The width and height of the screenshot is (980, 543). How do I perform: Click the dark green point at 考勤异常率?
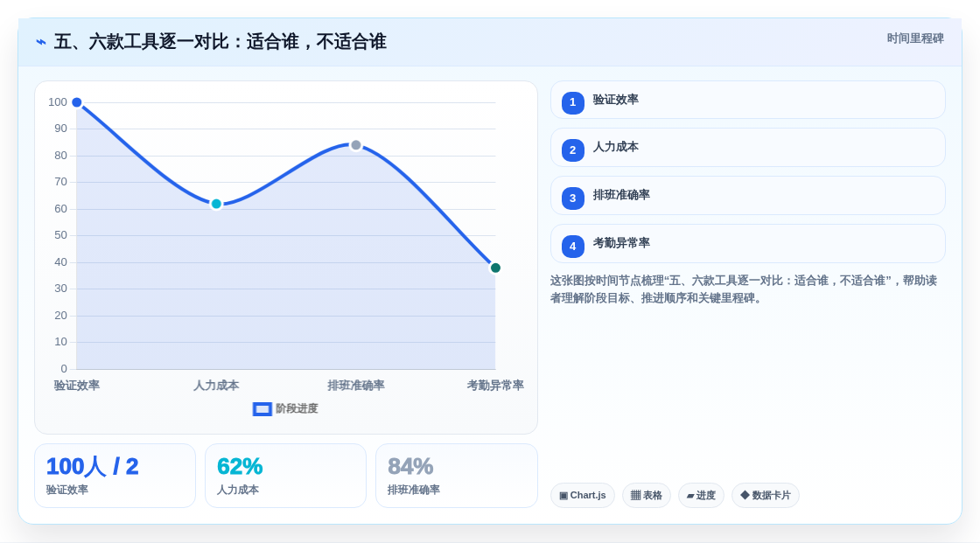(x=495, y=268)
